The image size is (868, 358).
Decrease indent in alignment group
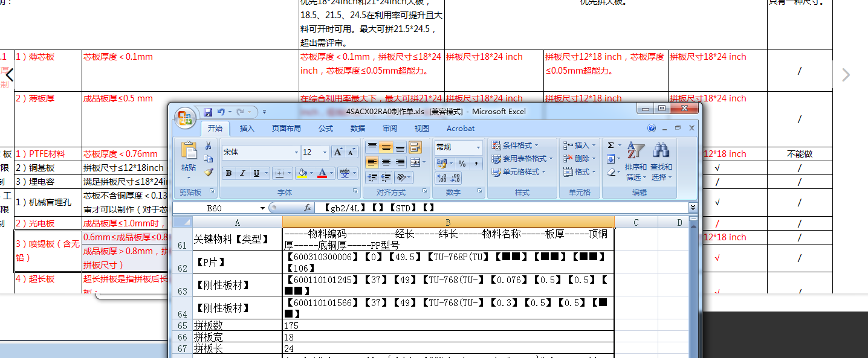pyautogui.click(x=372, y=177)
